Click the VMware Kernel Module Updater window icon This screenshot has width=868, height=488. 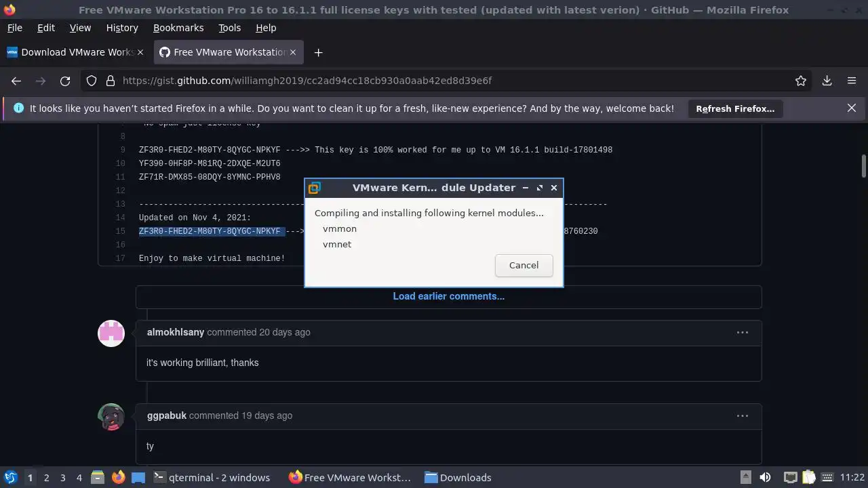coord(314,188)
